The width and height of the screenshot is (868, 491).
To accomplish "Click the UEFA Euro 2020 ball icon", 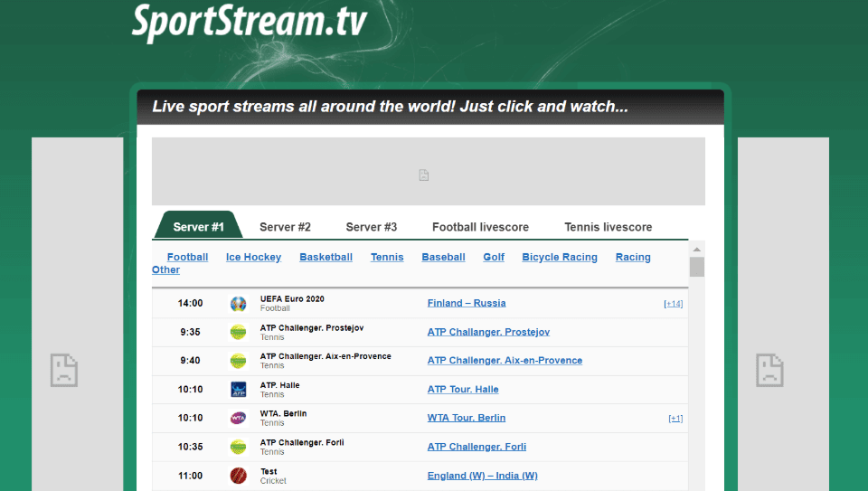I will point(238,303).
